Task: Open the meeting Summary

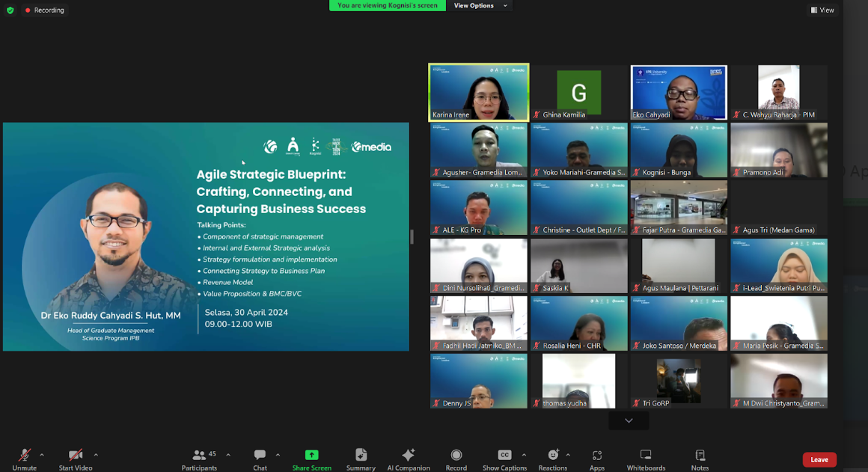Action: point(361,460)
